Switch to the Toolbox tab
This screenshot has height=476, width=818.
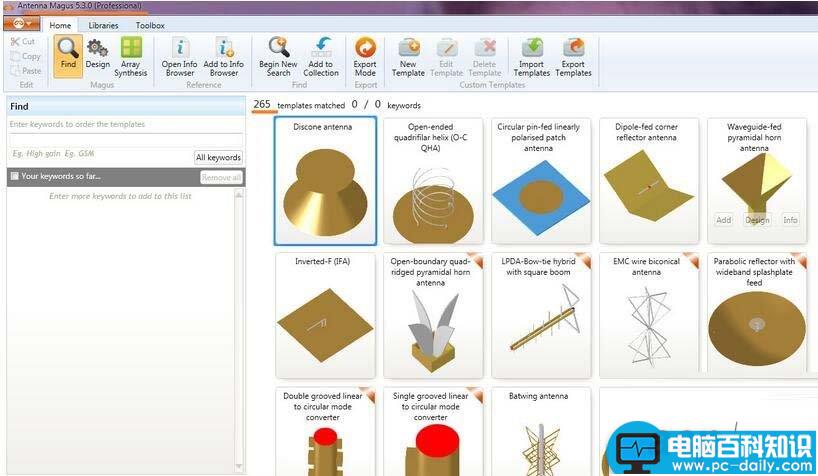[150, 25]
